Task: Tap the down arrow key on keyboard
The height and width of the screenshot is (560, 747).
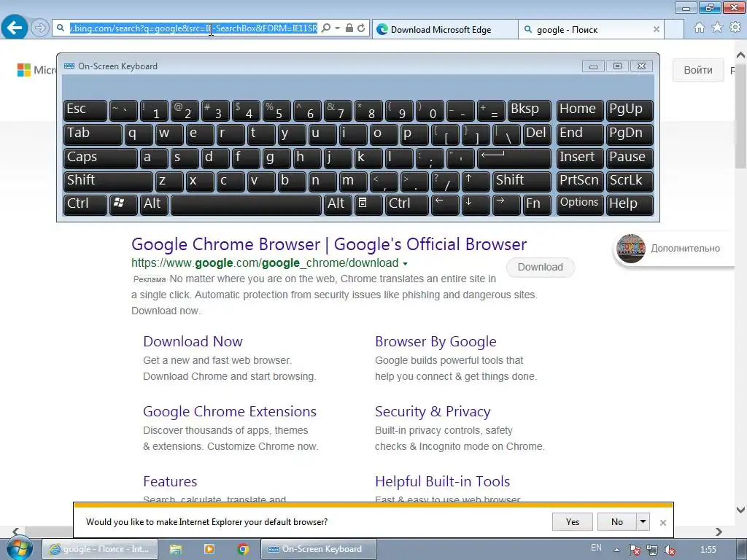Action: click(476, 205)
